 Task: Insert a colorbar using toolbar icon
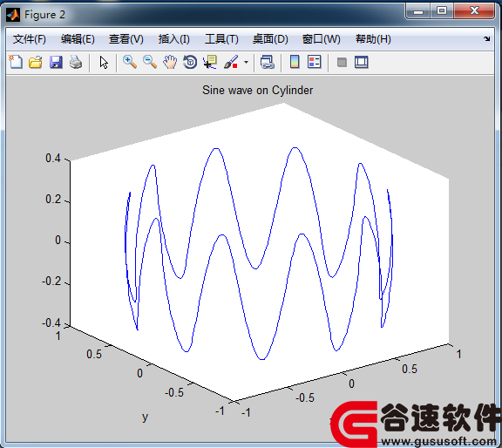pos(295,62)
